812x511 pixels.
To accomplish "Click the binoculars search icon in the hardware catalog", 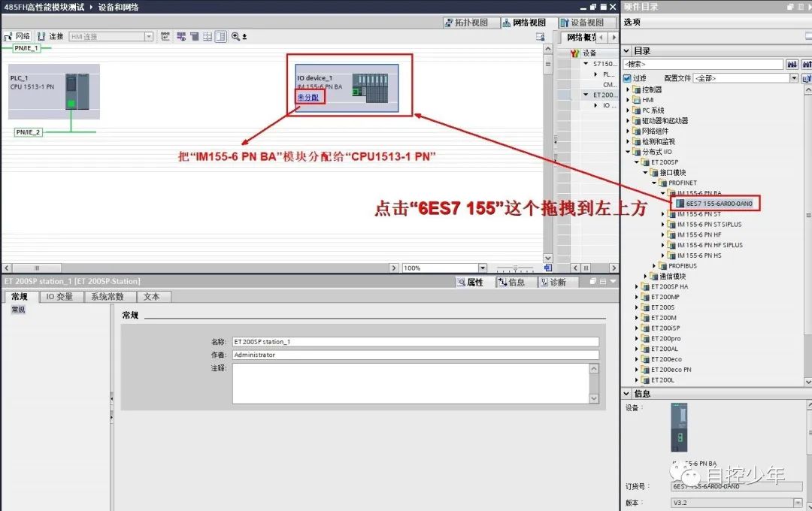I will [x=792, y=64].
